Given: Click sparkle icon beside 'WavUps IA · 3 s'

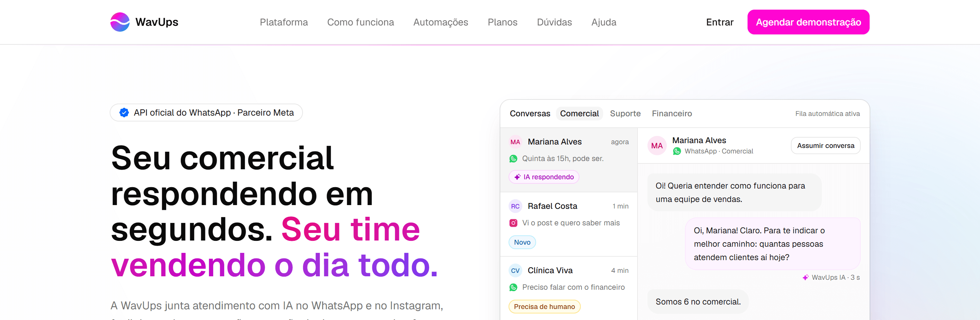Looking at the screenshot, I should (x=805, y=277).
